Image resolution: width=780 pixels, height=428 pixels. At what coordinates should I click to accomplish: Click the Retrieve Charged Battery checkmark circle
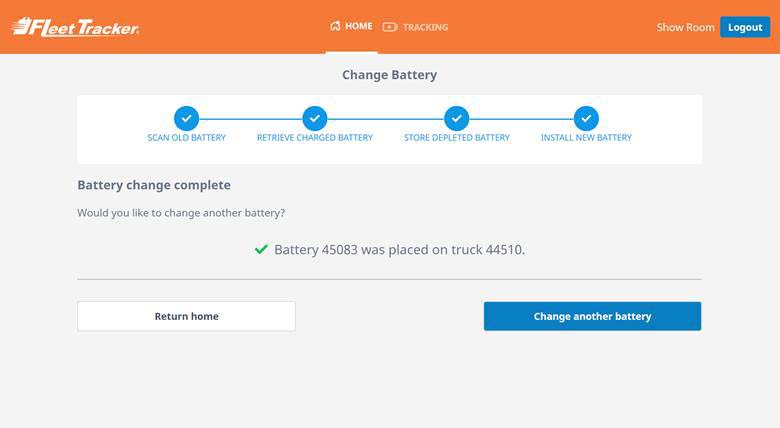[315, 117]
